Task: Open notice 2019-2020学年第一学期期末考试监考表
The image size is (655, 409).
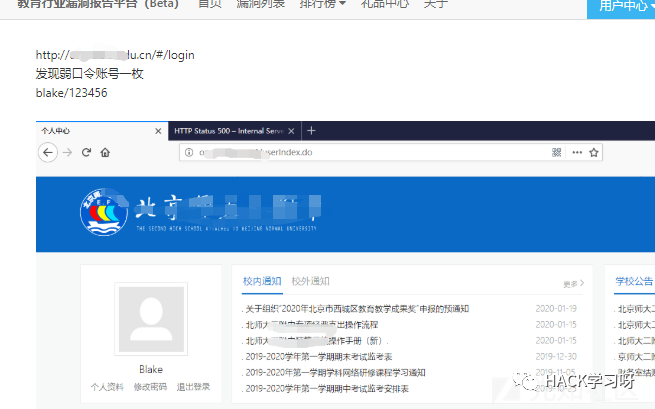Action: [x=319, y=357]
